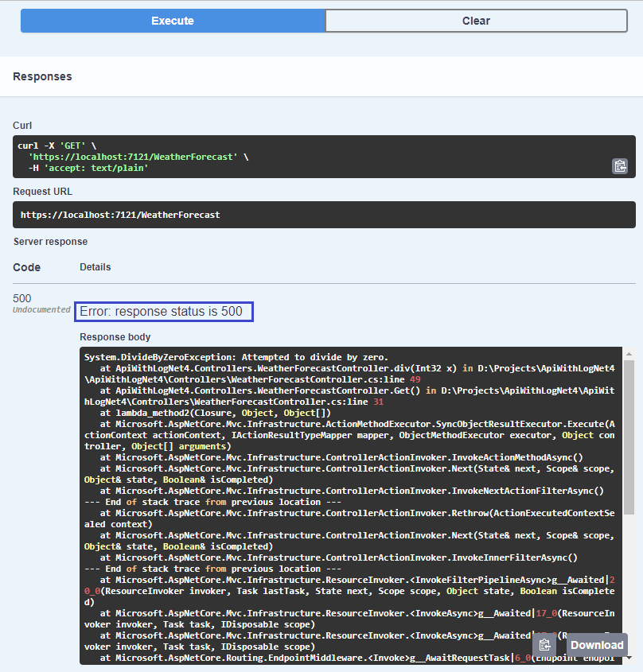Download the response body
Screen dimensions: 643x672
coord(597,645)
